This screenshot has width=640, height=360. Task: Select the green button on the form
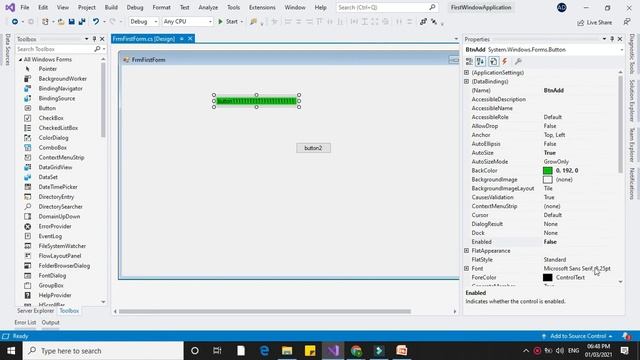pos(256,101)
